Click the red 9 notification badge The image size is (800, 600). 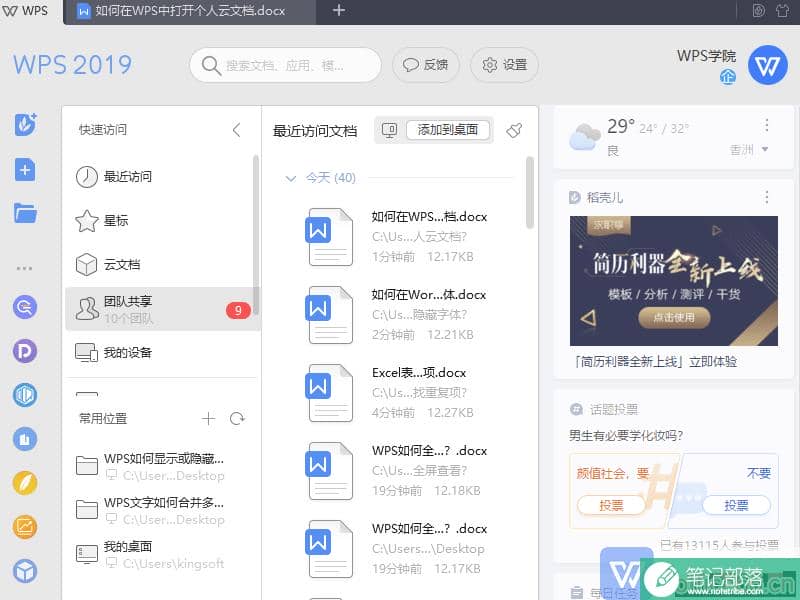[238, 310]
